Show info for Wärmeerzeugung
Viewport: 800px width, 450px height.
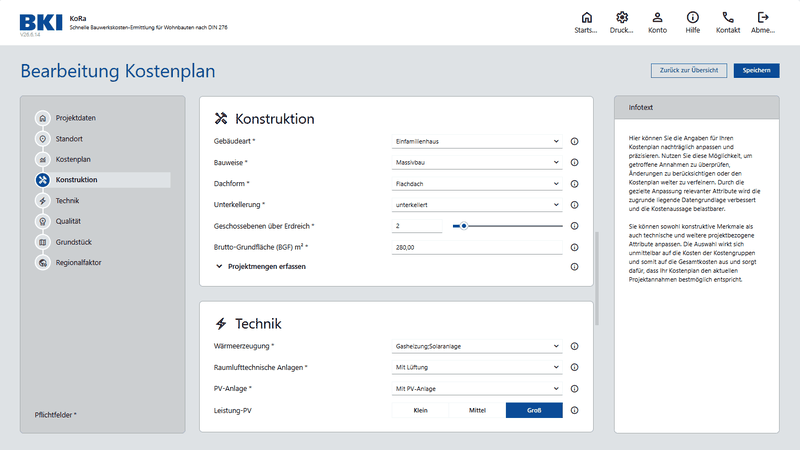point(574,346)
